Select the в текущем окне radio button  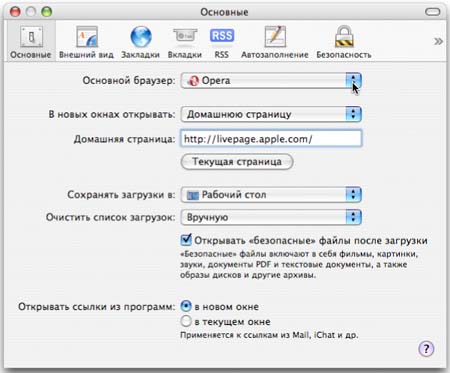coord(186,321)
